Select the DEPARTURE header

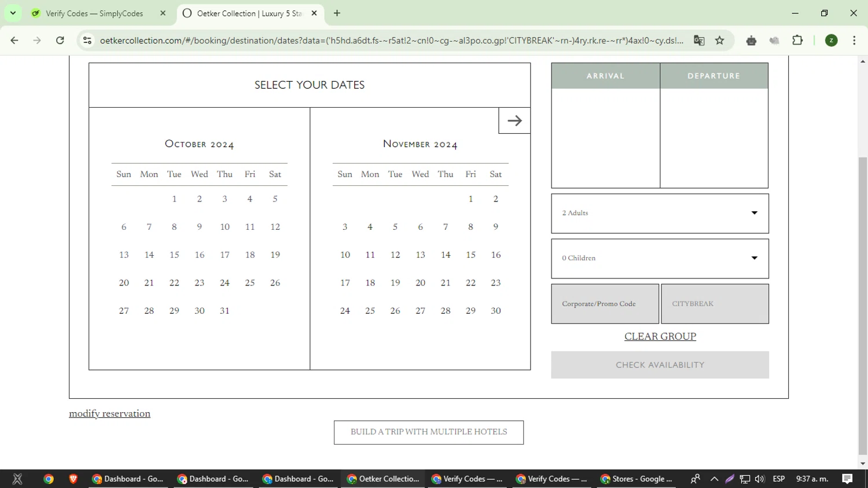pyautogui.click(x=714, y=76)
